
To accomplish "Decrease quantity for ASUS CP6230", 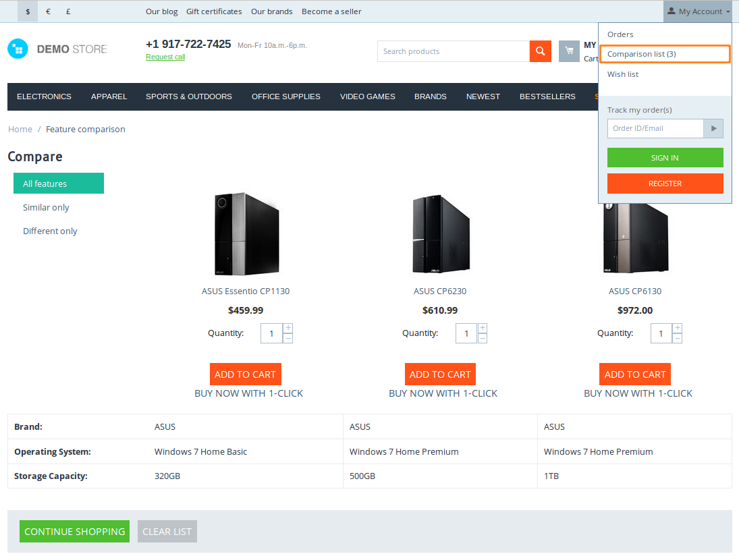I will coord(483,338).
